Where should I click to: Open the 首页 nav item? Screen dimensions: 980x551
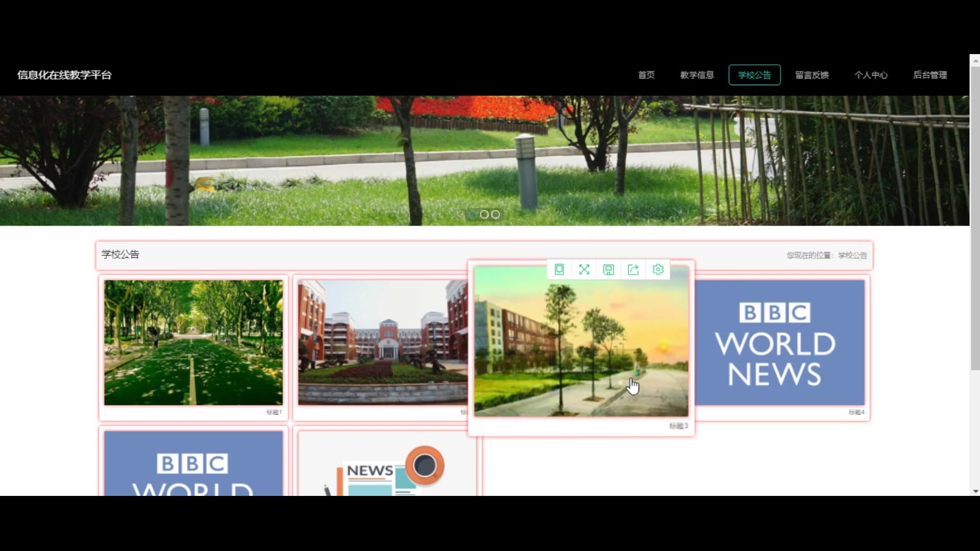tap(646, 75)
